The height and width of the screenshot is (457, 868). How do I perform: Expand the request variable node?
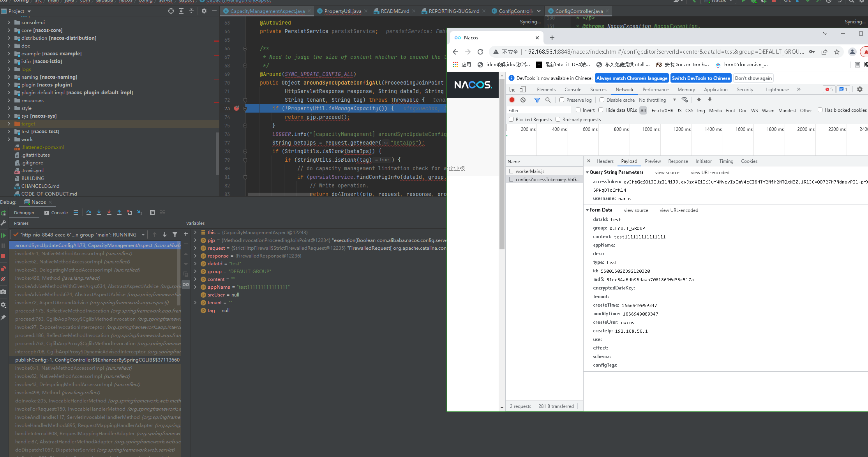pos(195,248)
